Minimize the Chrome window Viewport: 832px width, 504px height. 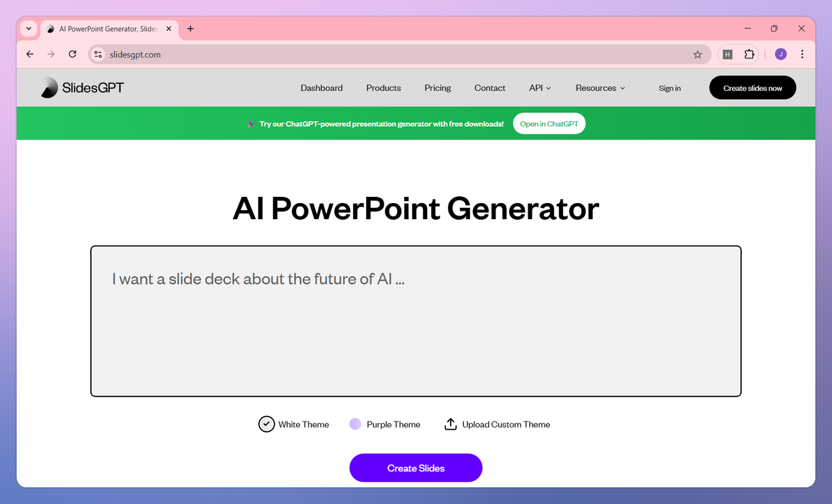point(747,28)
